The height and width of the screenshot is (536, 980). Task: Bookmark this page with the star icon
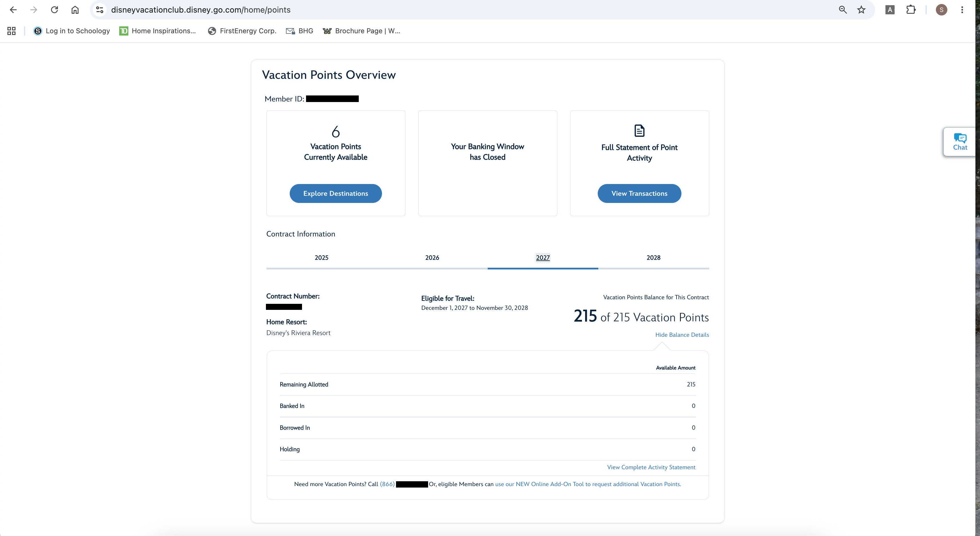[x=861, y=10]
